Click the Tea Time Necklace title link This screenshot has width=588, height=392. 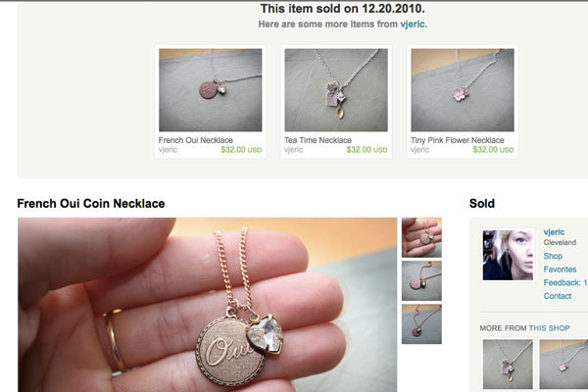point(318,140)
